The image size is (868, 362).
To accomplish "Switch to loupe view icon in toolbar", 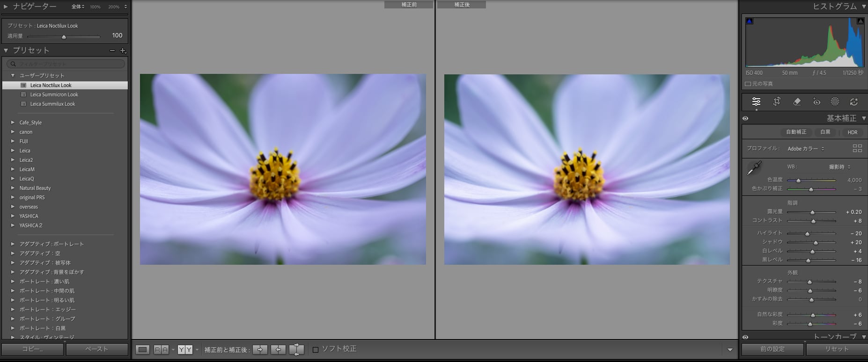I will [143, 349].
